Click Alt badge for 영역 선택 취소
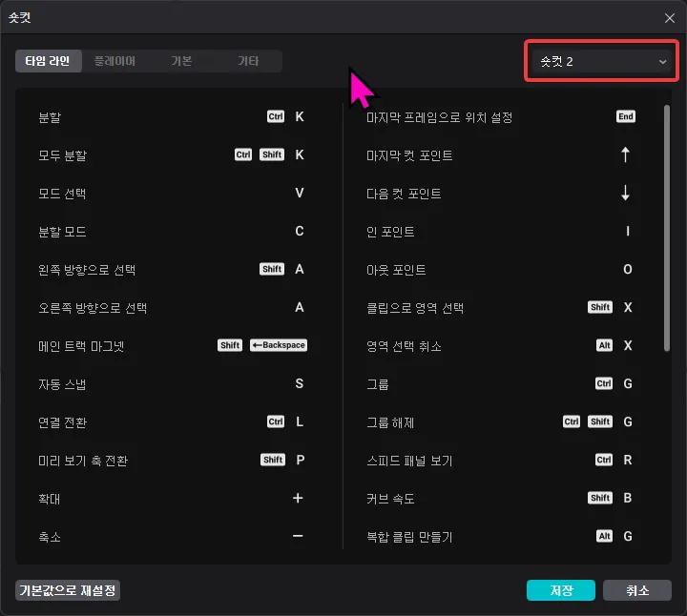This screenshot has height=616, width=687. (x=605, y=345)
